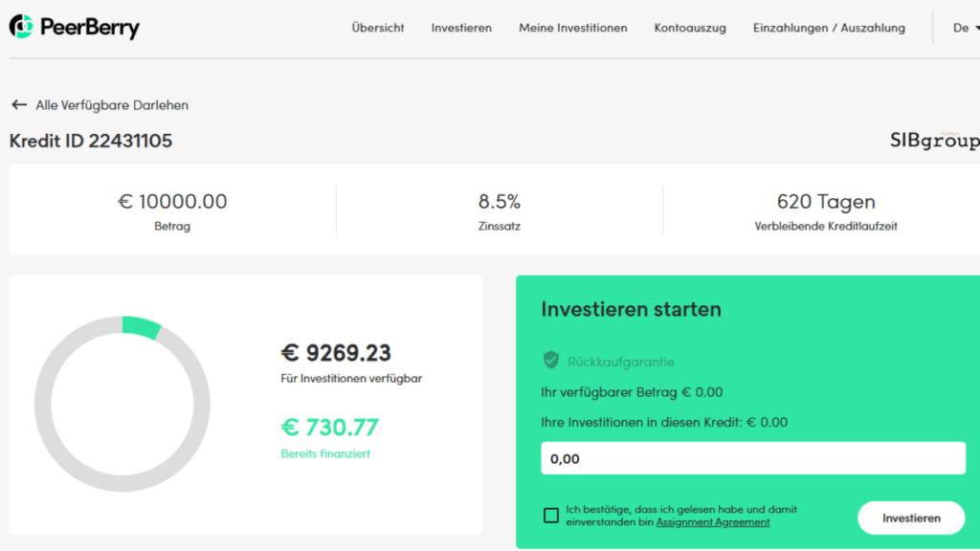Tick the Assignment Agreement confirmation checkbox
The width and height of the screenshot is (980, 551).
coord(551,516)
